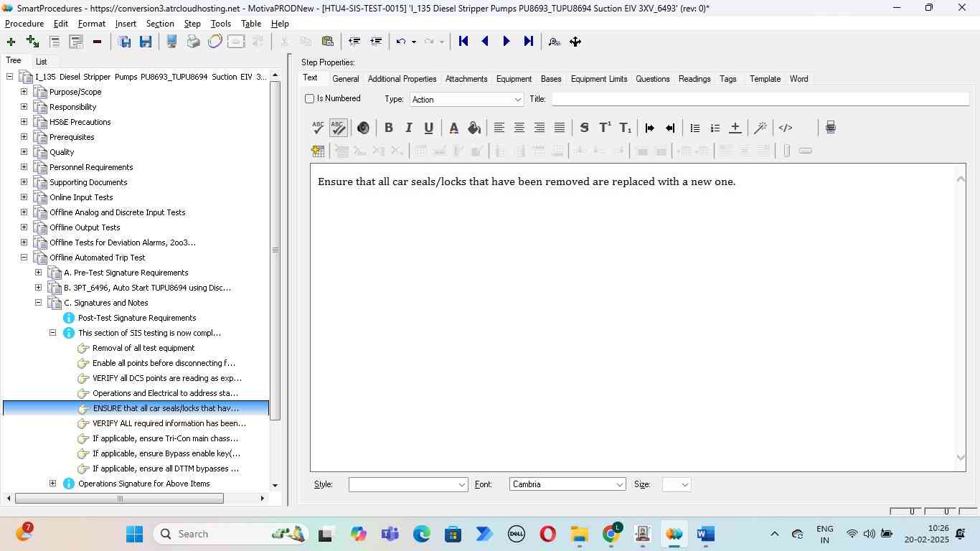Viewport: 980px width, 551px height.
Task: Open the Tools menu
Action: point(220,24)
